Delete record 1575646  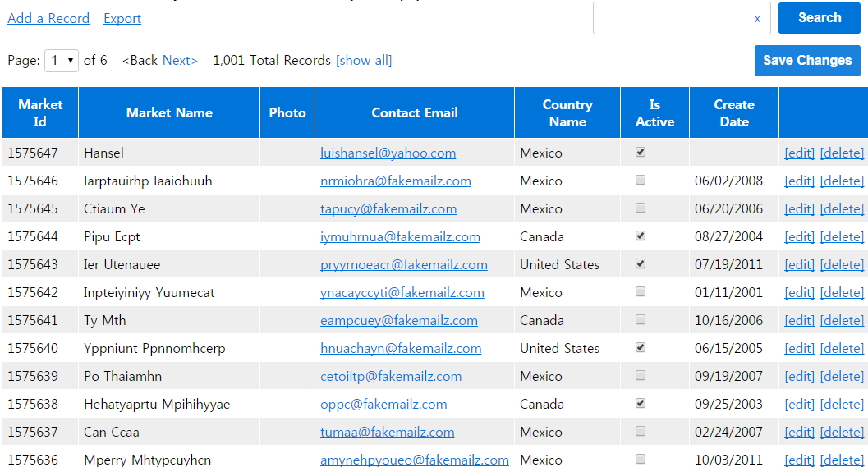point(842,181)
